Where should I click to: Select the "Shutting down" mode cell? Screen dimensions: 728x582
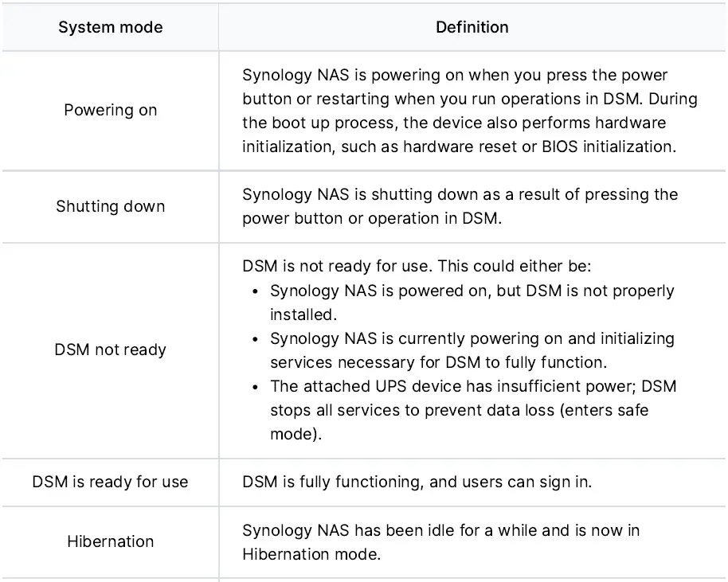(110, 206)
